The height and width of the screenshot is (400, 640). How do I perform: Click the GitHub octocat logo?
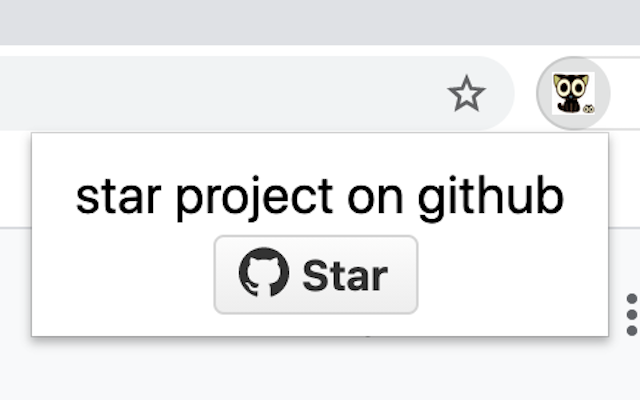pos(264,272)
